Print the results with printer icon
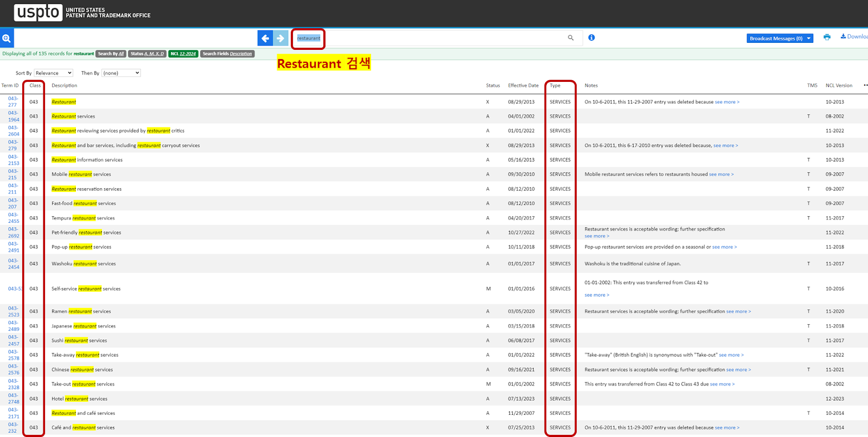 click(827, 37)
